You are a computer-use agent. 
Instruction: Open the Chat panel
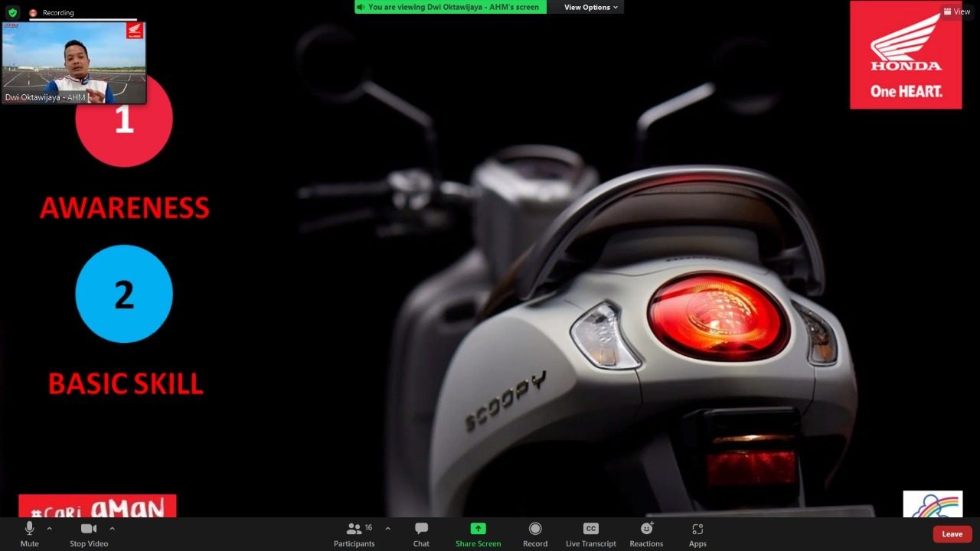coord(421,534)
